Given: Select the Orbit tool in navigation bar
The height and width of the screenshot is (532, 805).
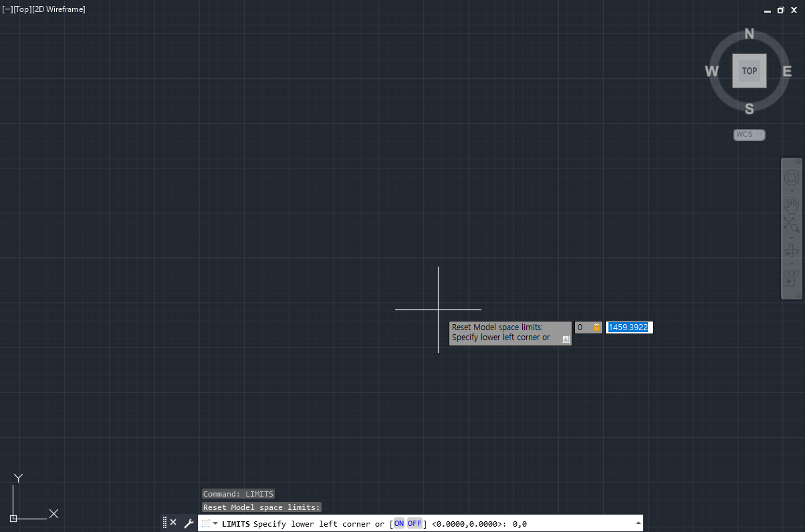Looking at the screenshot, I should 792,251.
